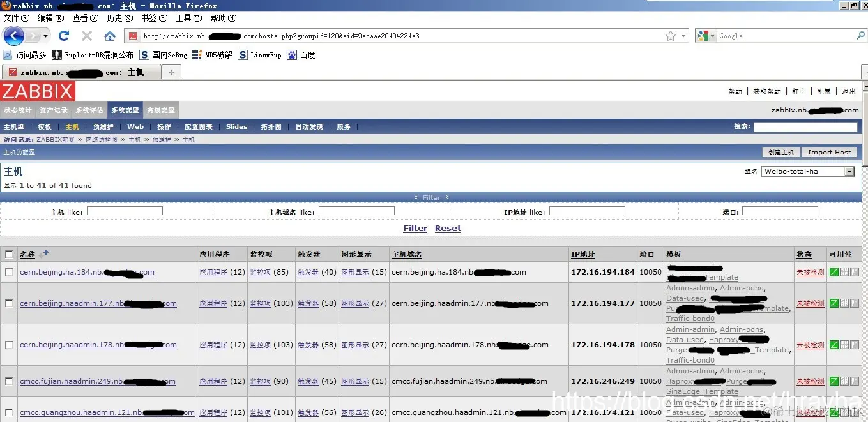Open the 文件 menu

point(16,18)
